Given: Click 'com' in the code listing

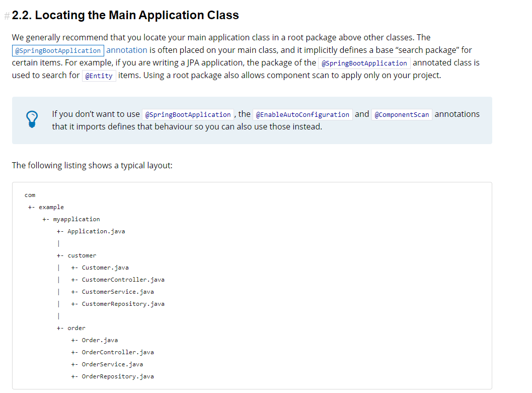Looking at the screenshot, I should 30,195.
